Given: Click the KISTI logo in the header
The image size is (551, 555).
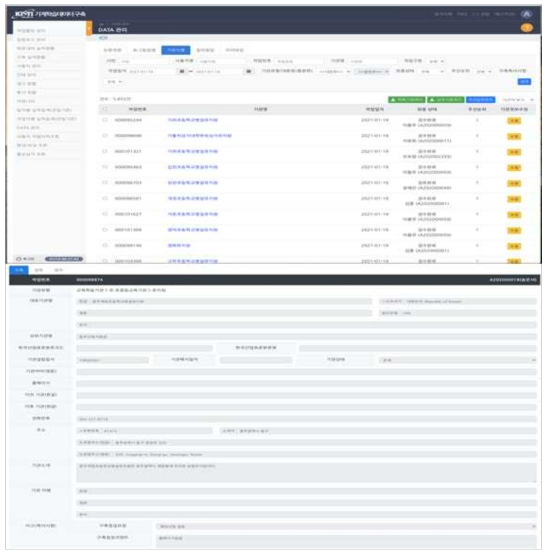Looking at the screenshot, I should click(24, 14).
